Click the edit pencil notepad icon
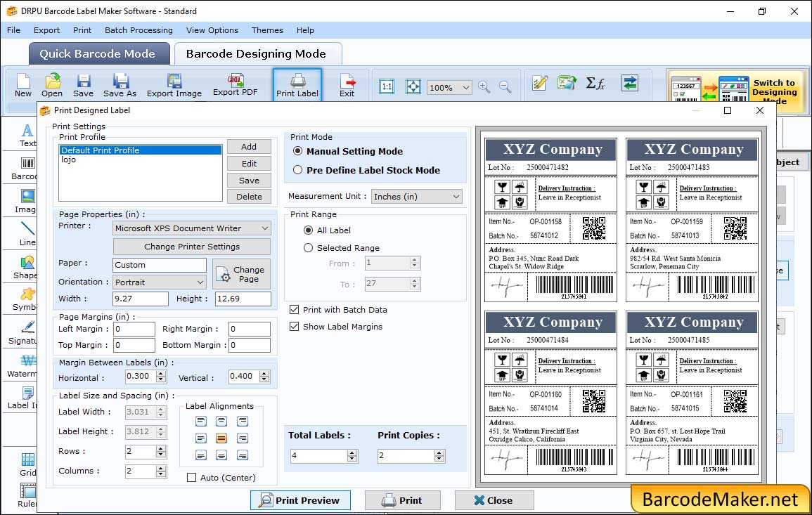 pyautogui.click(x=540, y=83)
